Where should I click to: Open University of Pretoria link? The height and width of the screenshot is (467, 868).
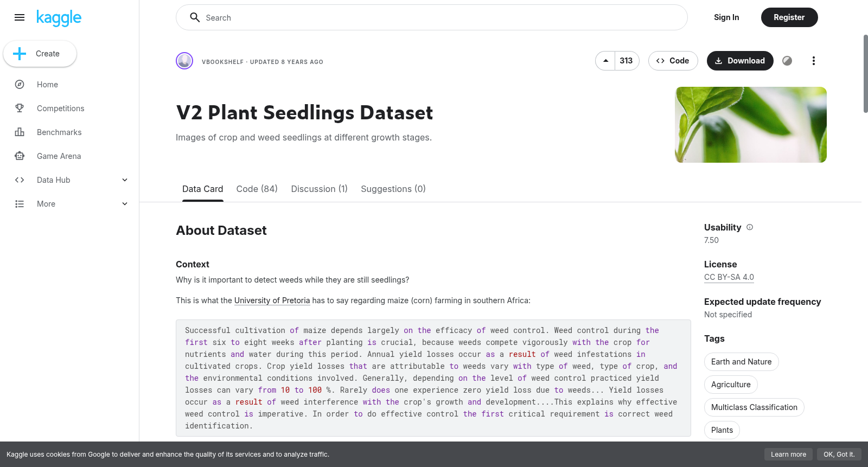(272, 300)
